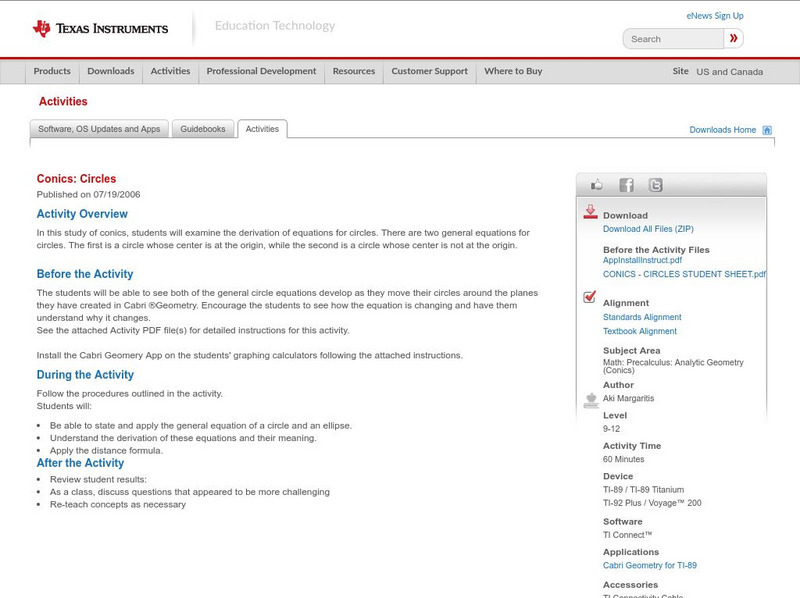Download All Files (ZIP)
The width and height of the screenshot is (800, 598).
coord(648,229)
